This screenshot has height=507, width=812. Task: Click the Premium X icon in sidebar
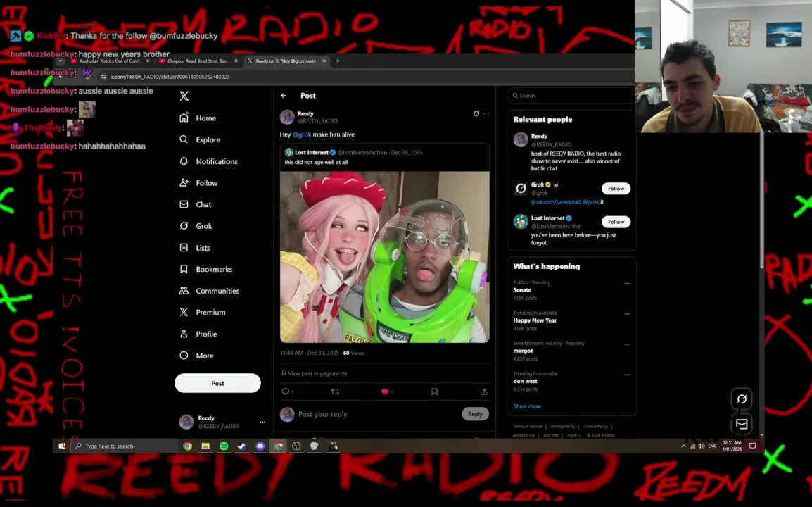click(x=184, y=312)
